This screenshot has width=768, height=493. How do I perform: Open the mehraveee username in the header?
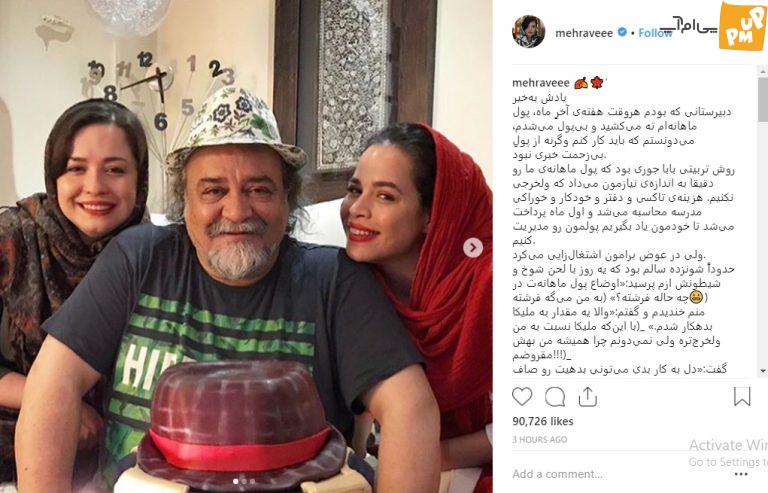(x=584, y=33)
